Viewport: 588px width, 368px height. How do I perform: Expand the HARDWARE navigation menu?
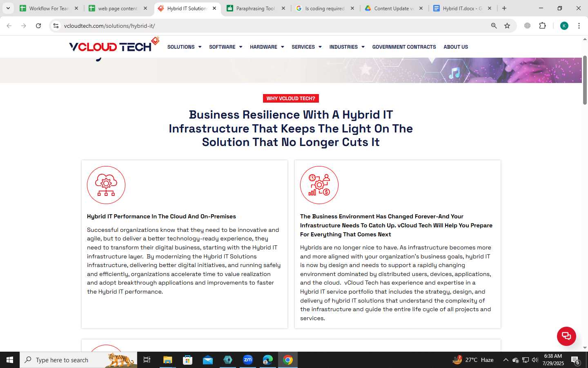(267, 47)
